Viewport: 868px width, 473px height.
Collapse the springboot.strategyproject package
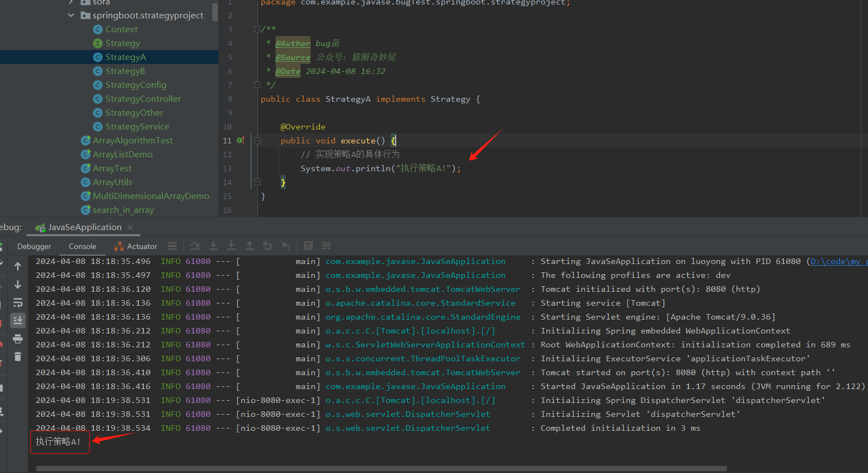tap(71, 16)
